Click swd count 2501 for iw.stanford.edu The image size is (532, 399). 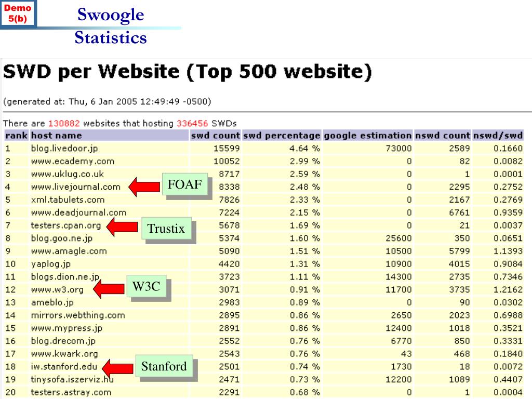tap(229, 367)
